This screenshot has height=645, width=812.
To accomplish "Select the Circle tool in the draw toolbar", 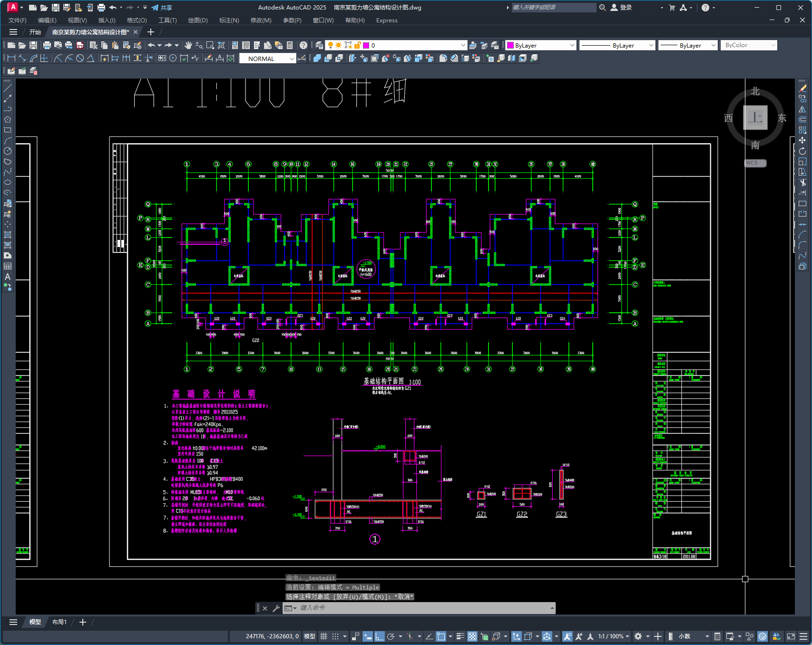I will [8, 151].
